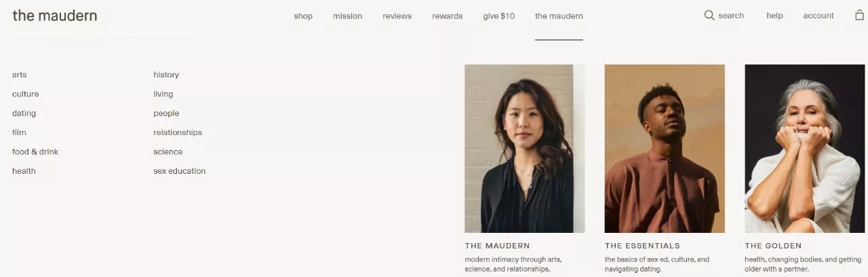Image resolution: width=868 pixels, height=277 pixels.
Task: Open the rewards page
Action: click(447, 16)
